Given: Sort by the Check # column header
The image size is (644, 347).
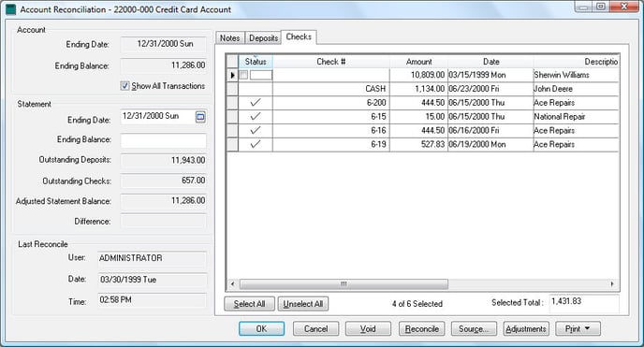Looking at the screenshot, I should coord(331,62).
